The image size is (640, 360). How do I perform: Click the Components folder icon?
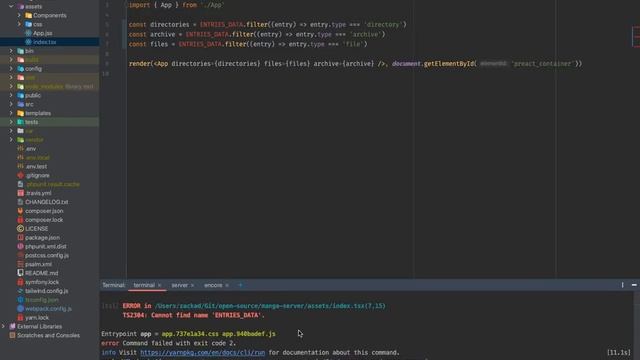28,16
